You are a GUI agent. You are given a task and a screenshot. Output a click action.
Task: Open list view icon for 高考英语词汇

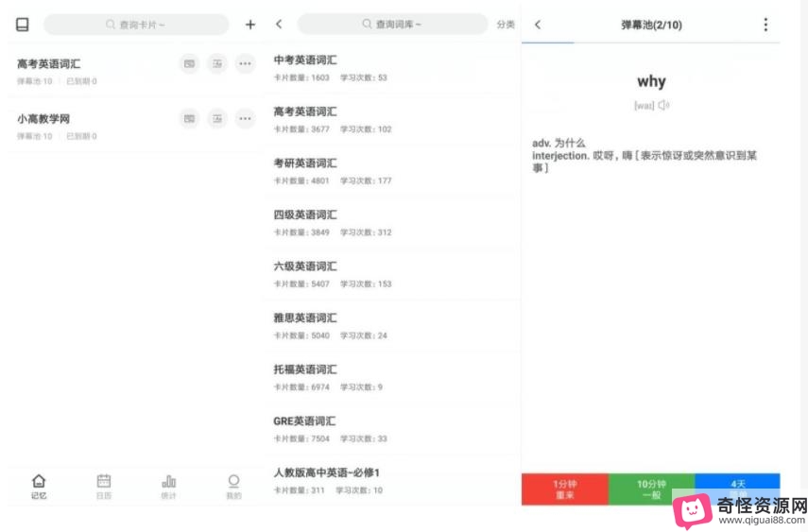(217, 63)
